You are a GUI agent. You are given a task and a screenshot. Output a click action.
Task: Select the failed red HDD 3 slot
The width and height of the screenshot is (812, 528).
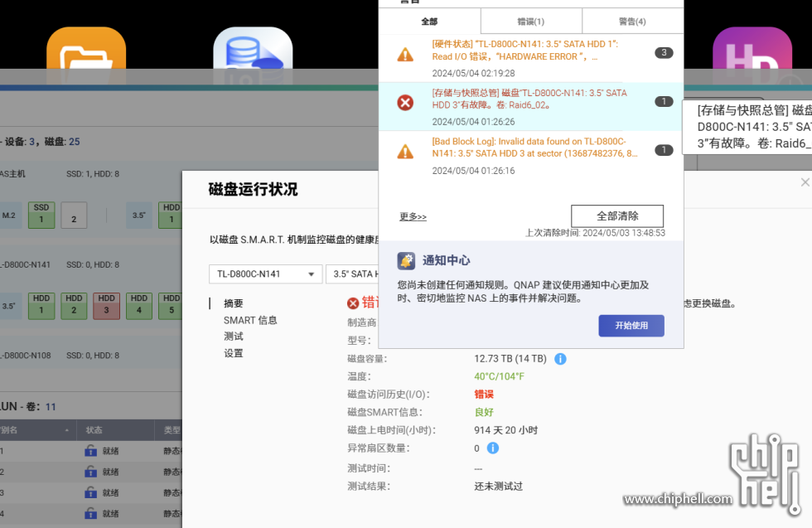[x=107, y=306]
